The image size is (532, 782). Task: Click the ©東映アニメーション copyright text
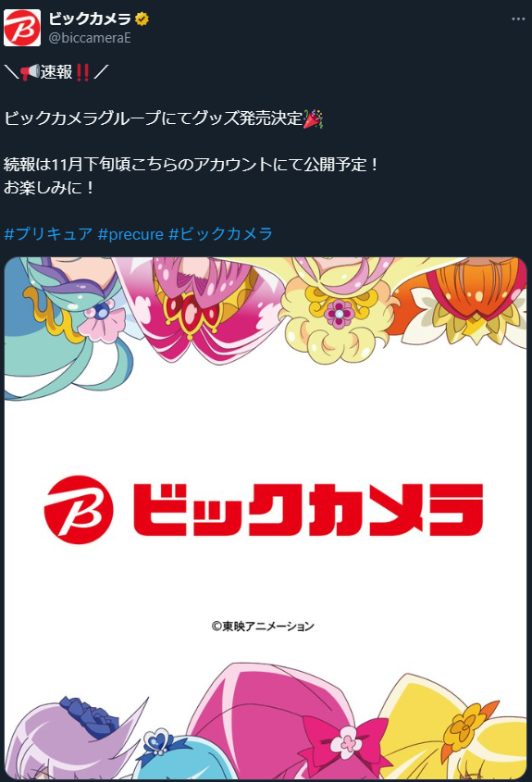click(x=263, y=626)
